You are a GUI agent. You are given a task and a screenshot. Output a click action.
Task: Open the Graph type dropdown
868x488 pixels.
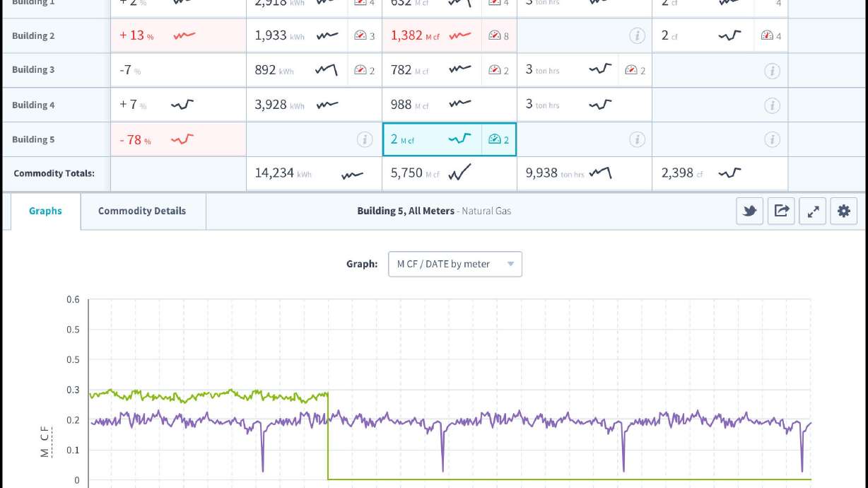[455, 264]
